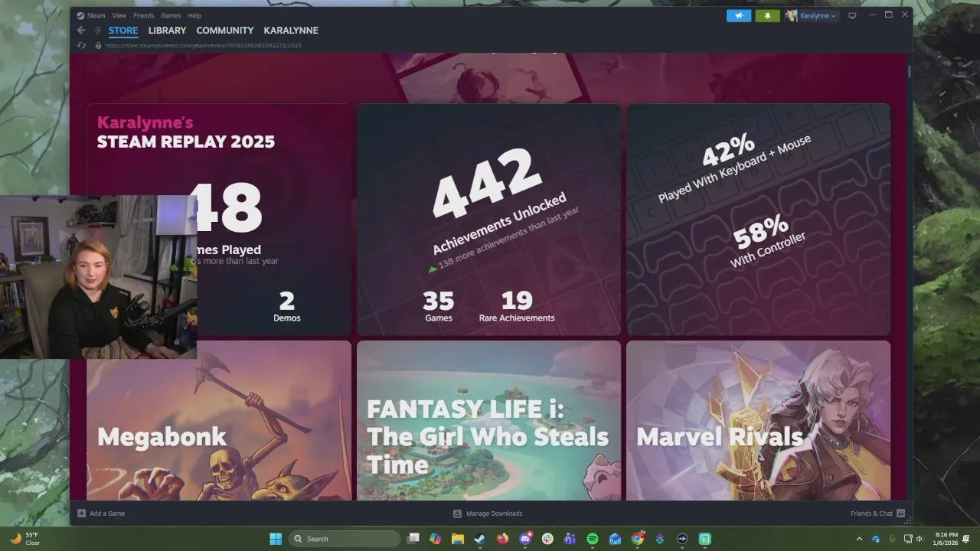This screenshot has width=980, height=551.
Task: Click the padlock icon beside the URL
Action: 98,45
